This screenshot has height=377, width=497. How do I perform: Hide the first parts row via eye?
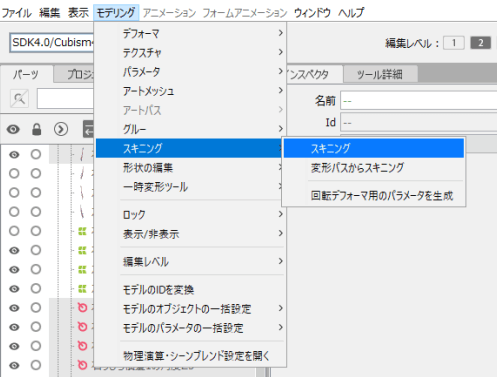click(x=14, y=155)
